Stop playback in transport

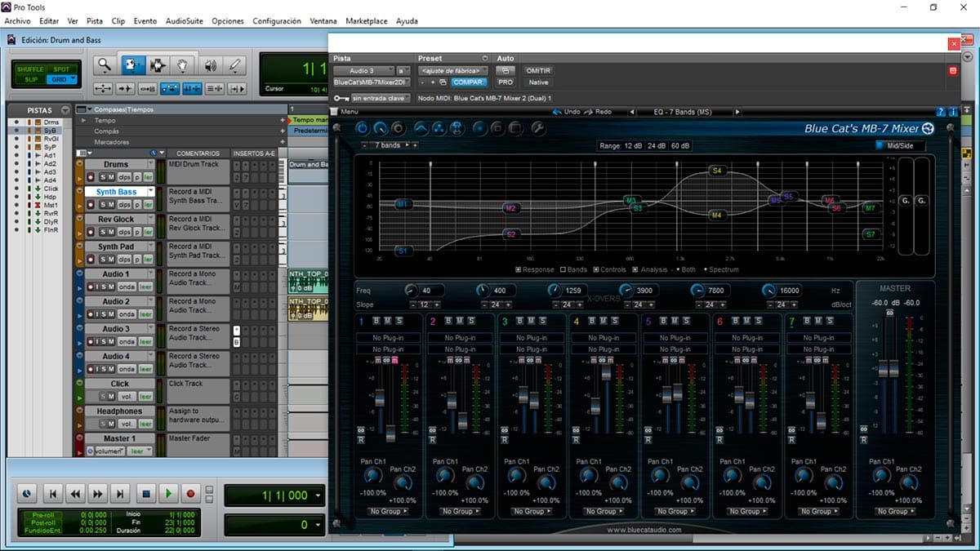[146, 493]
